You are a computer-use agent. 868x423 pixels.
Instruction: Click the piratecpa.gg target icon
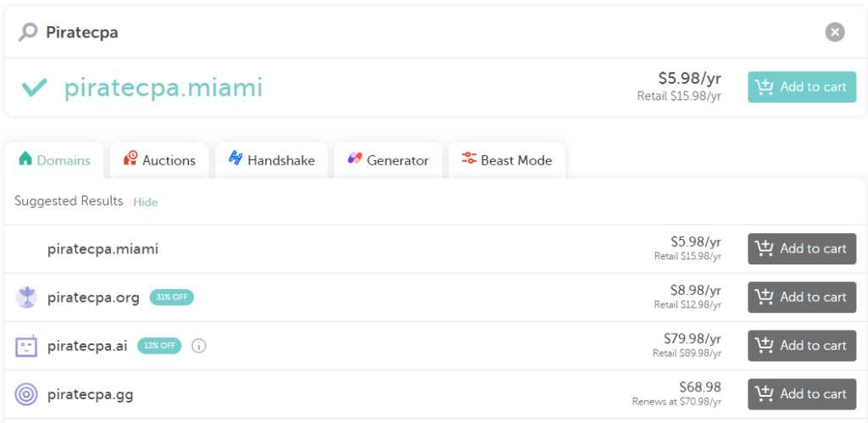[26, 394]
